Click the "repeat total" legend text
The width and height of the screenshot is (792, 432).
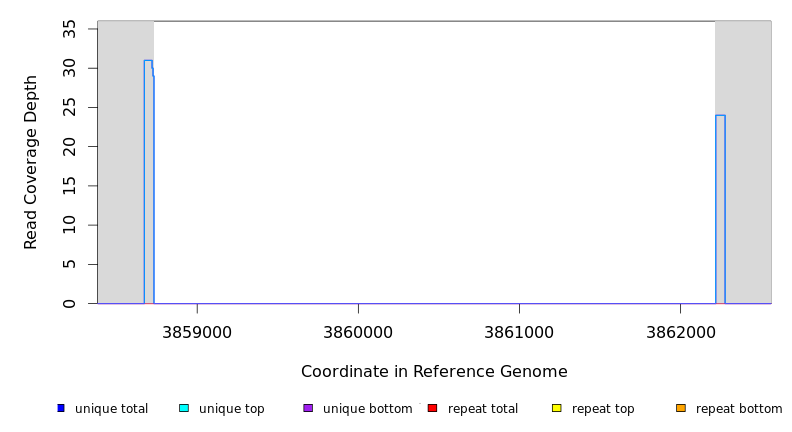[483, 409]
